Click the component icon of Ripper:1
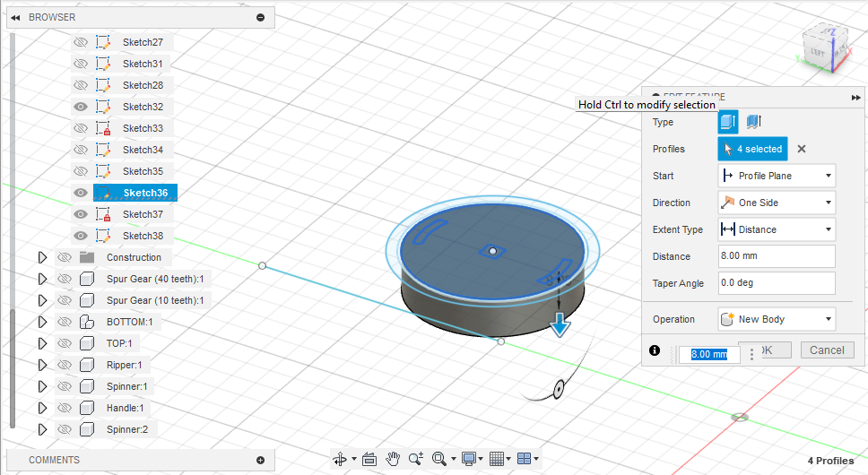Image resolution: width=868 pixels, height=475 pixels. [x=87, y=365]
